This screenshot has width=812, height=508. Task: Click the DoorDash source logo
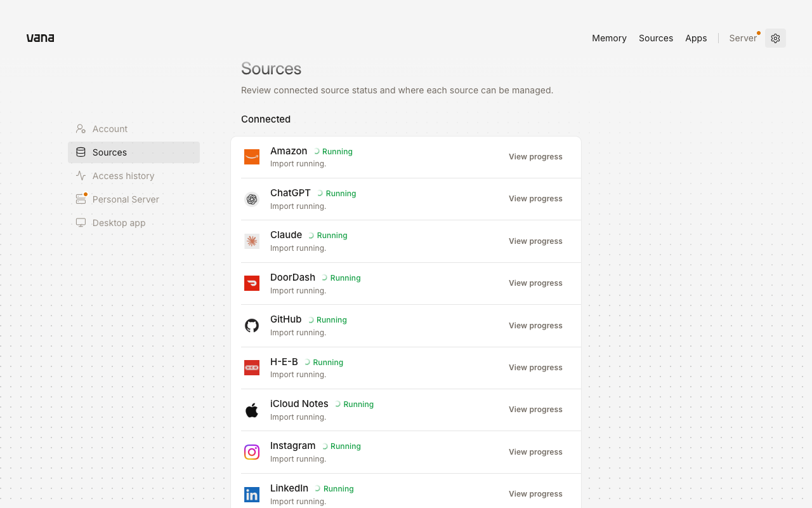[252, 283]
